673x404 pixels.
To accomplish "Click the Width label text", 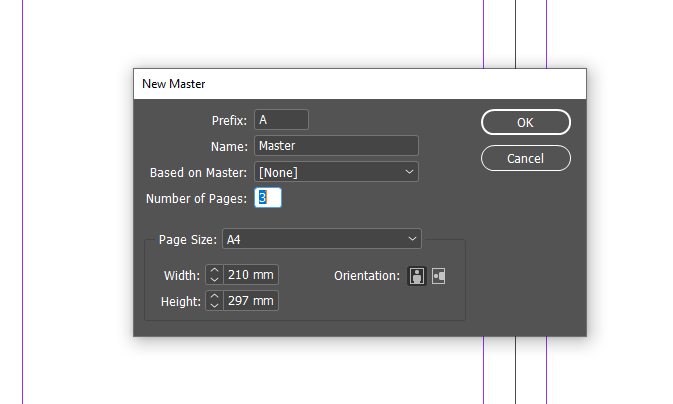I will [x=181, y=275].
